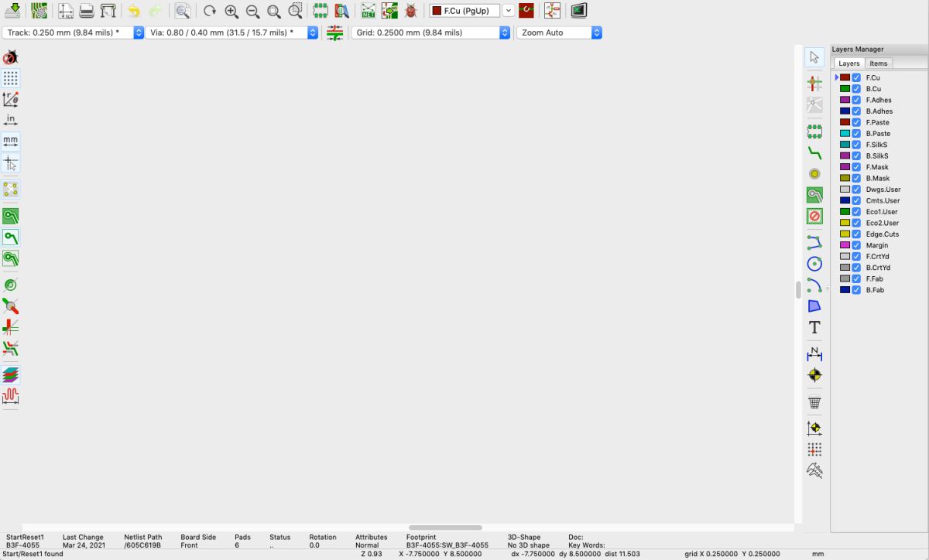This screenshot has height=560, width=929.
Task: Toggle grid display dots icon
Action: pyautogui.click(x=11, y=78)
